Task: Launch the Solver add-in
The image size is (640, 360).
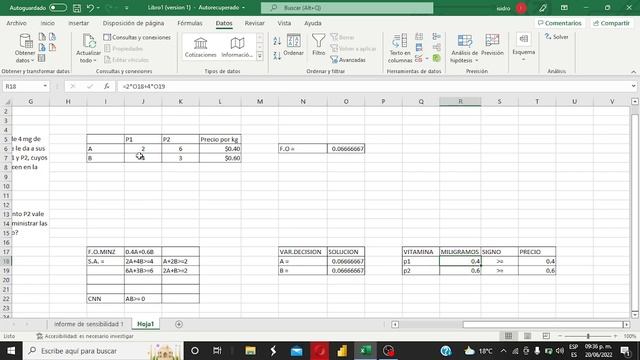Action: (556, 37)
